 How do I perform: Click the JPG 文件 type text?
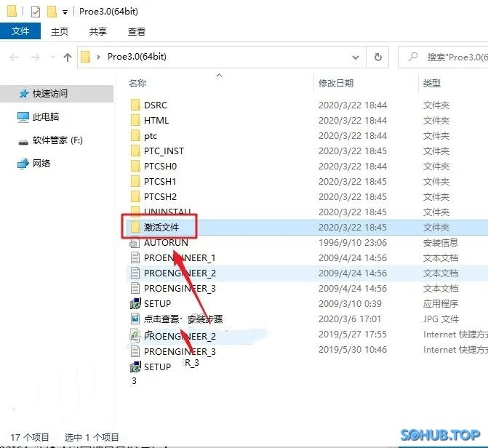[441, 319]
